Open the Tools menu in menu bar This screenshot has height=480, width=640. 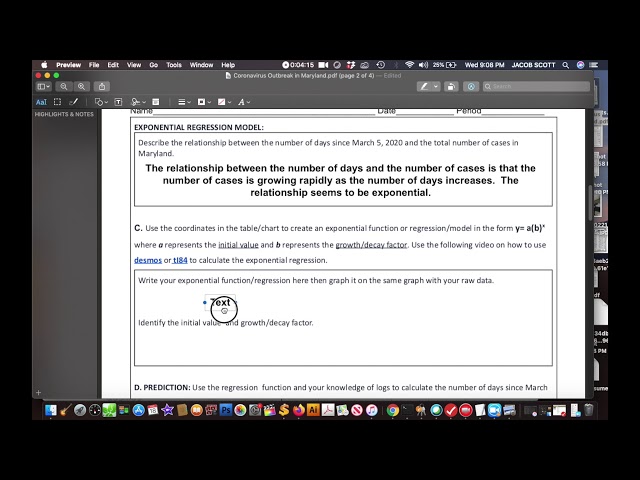tap(174, 65)
